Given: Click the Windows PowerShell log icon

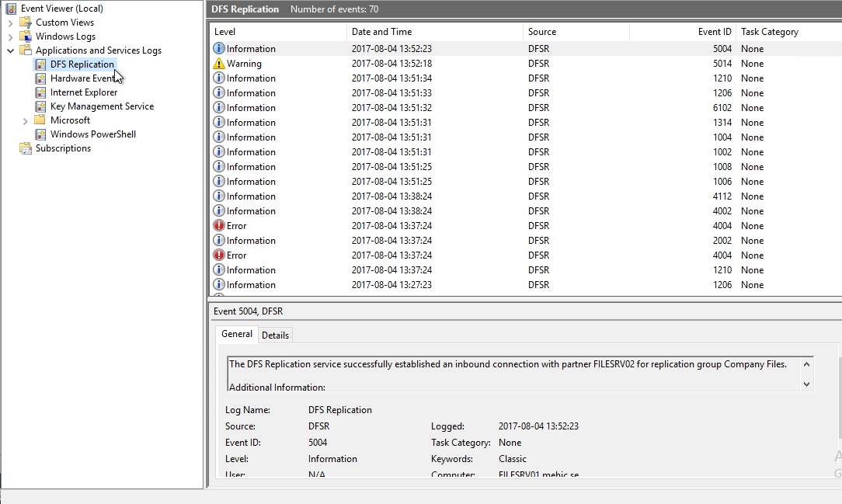Looking at the screenshot, I should click(40, 134).
